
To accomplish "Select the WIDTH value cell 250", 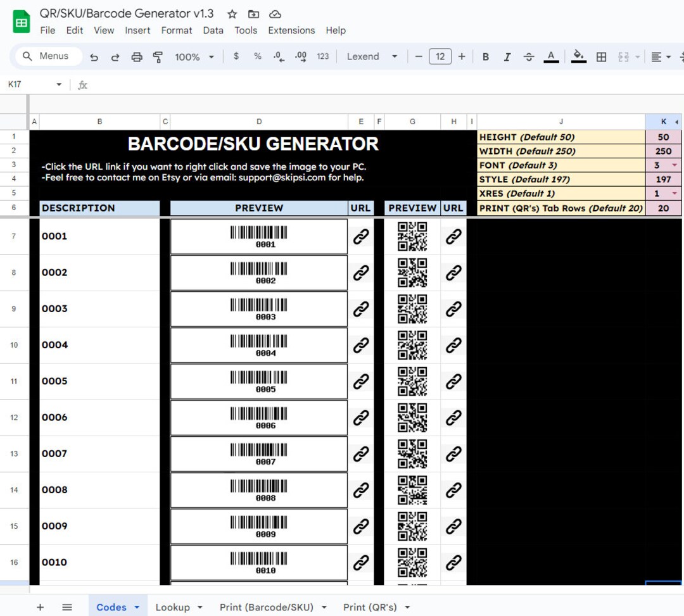I will [x=663, y=151].
